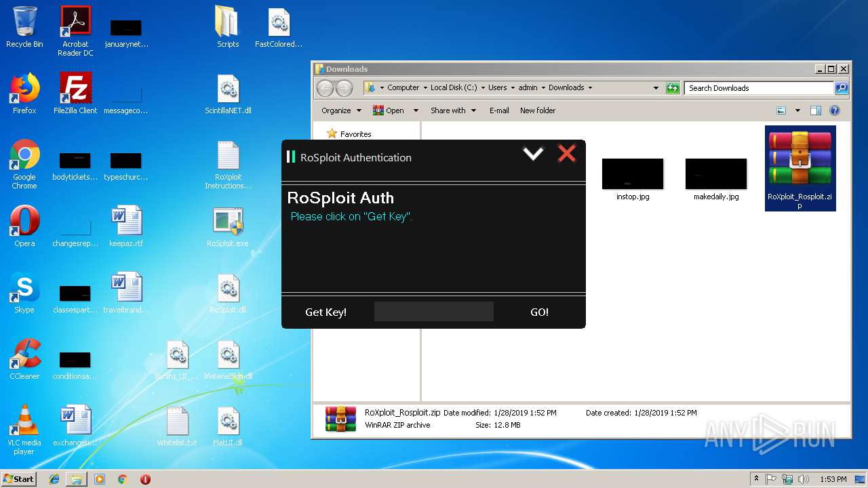The height and width of the screenshot is (488, 868).
Task: Click E-mail in Downloads toolbar
Action: point(499,110)
